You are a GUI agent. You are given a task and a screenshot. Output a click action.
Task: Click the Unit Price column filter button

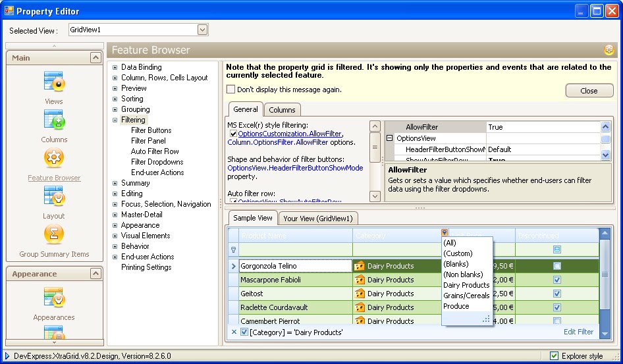445,232
